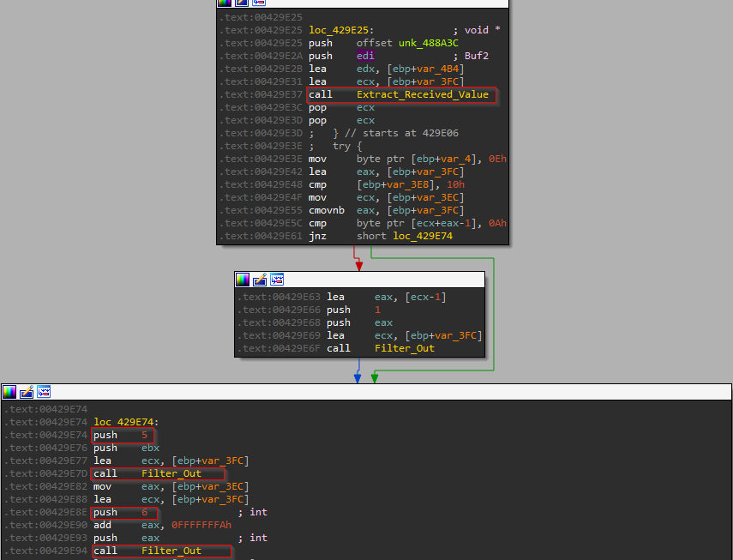Open the node color picker on middle block
This screenshot has width=733, height=560.
(x=241, y=279)
